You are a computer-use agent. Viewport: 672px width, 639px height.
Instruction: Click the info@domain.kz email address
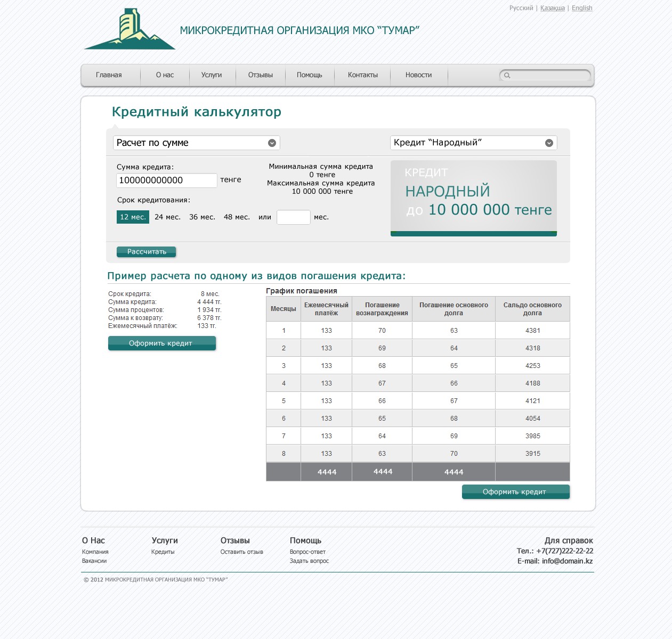tap(568, 561)
